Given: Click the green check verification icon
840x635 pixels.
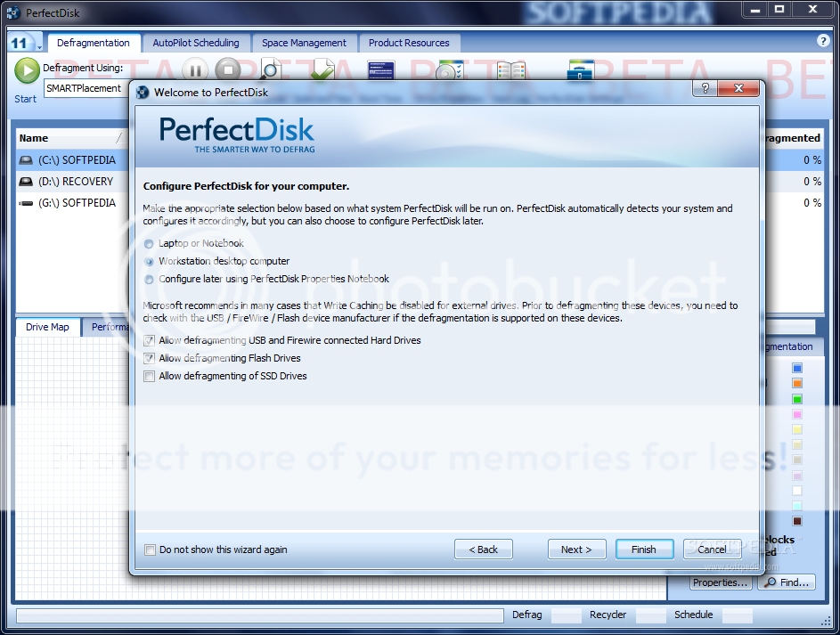Looking at the screenshot, I should click(x=322, y=69).
